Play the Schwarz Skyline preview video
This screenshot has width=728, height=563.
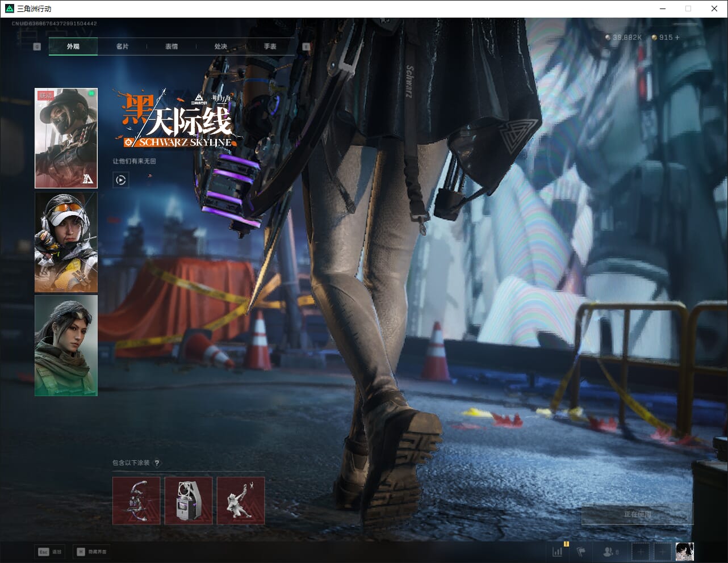point(120,180)
